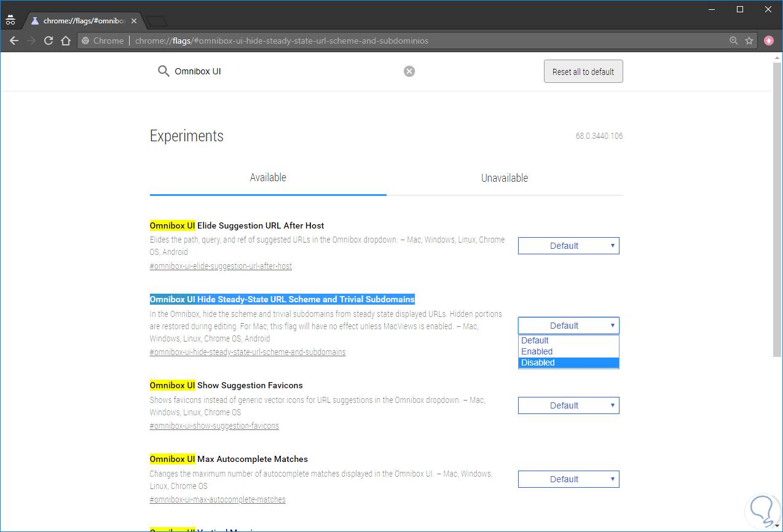Pick the Default option in dropdown list
This screenshot has height=532, width=783.
tap(568, 340)
